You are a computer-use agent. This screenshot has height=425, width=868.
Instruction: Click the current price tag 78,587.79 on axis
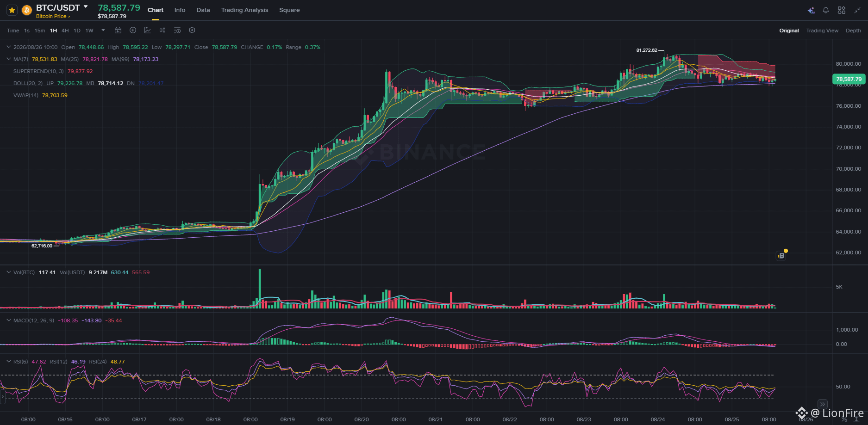coord(849,79)
